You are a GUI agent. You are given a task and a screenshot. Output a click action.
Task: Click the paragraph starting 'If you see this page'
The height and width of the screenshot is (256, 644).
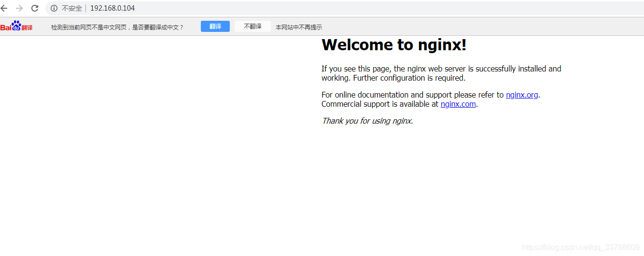441,73
